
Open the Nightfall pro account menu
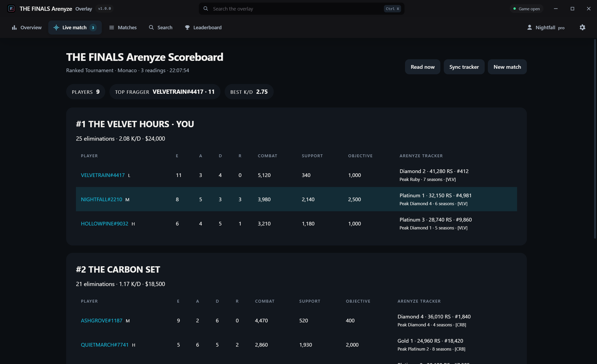coord(546,27)
